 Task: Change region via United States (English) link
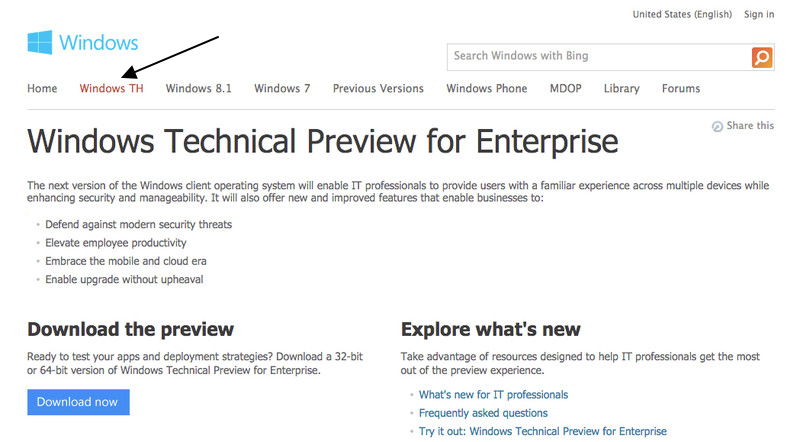click(682, 14)
